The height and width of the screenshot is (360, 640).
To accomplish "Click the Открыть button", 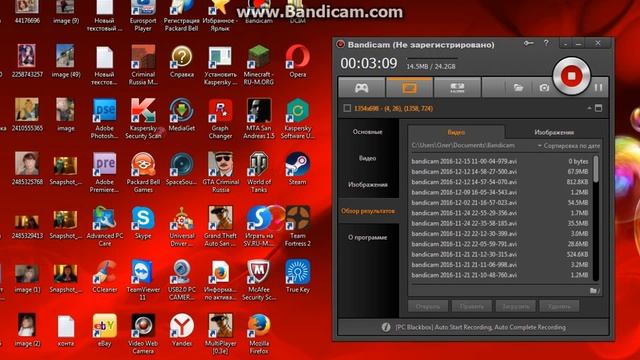I will point(428,306).
